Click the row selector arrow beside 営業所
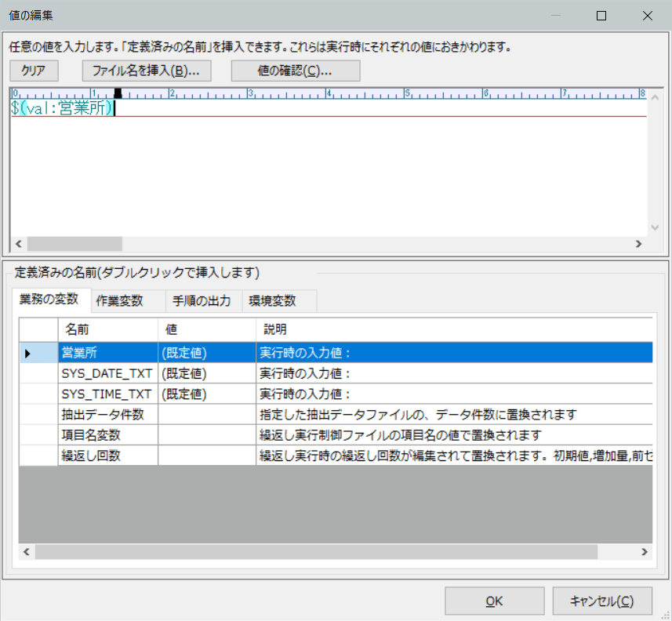The height and width of the screenshot is (621, 672). [x=29, y=354]
